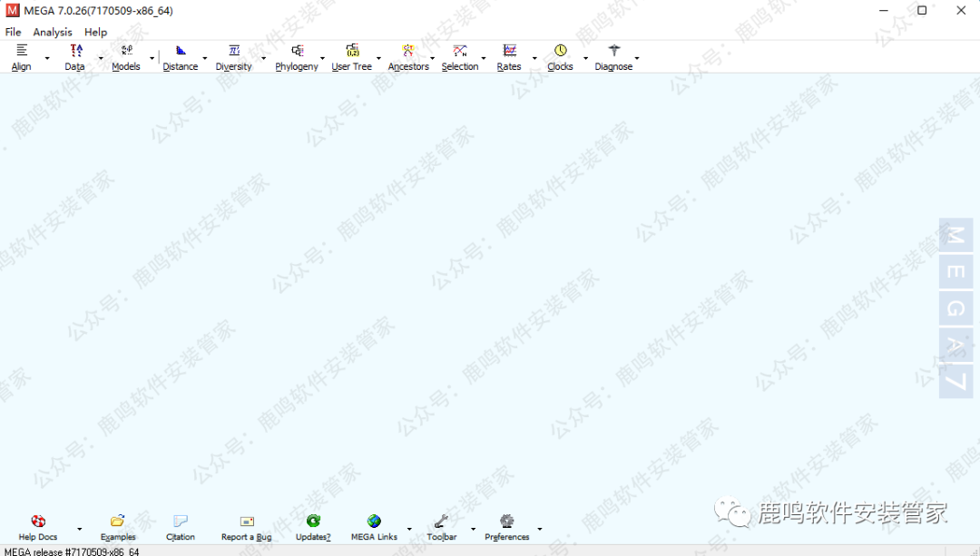Check for updates with Updates? button
This screenshot has width=980, height=556.
[x=313, y=527]
